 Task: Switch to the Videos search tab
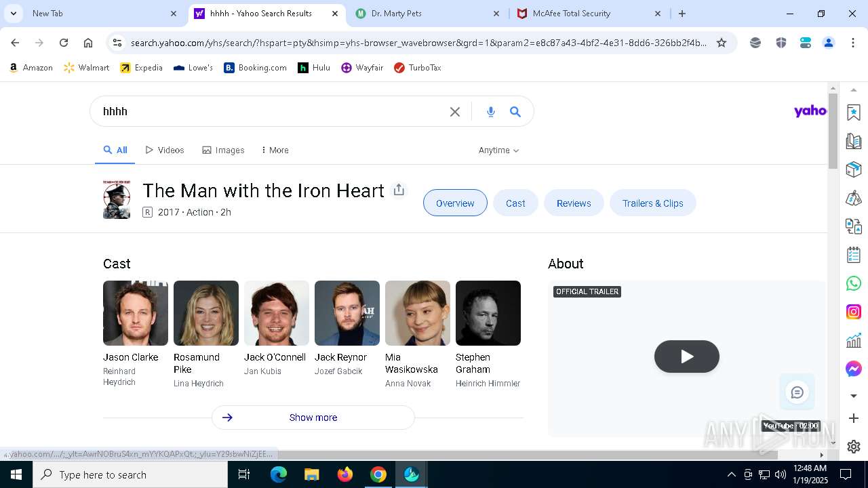pos(165,150)
